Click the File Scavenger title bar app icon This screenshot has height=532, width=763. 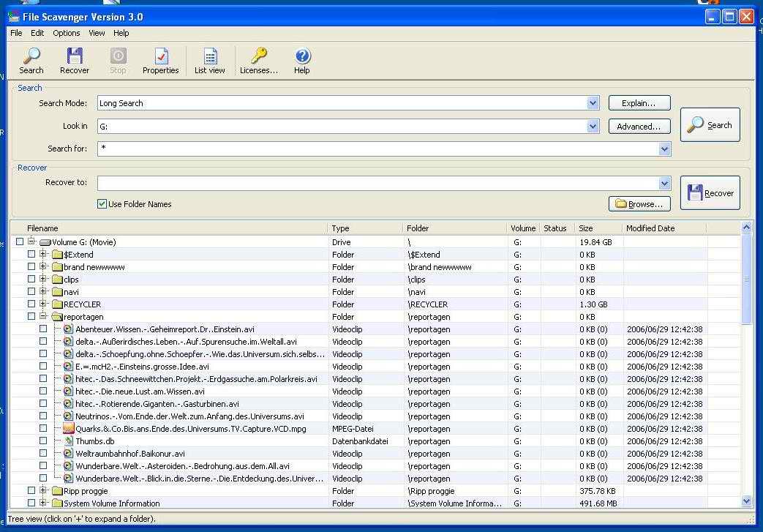click(14, 17)
